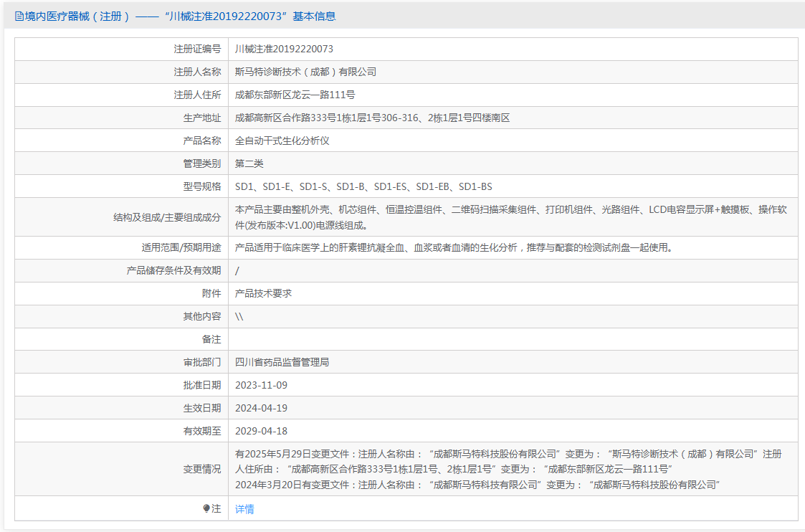805x532 pixels.
Task: Click the 管理类别 label
Action: pos(201,163)
